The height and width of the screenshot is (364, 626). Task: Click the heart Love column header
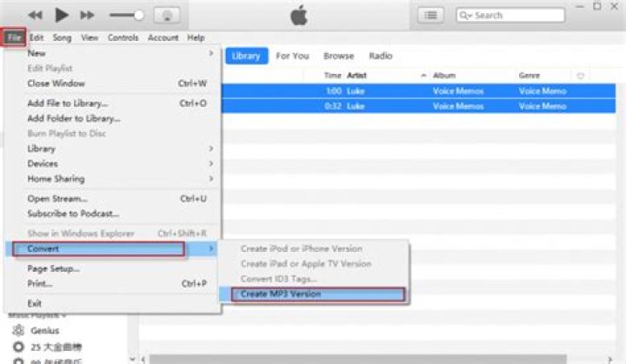(581, 76)
